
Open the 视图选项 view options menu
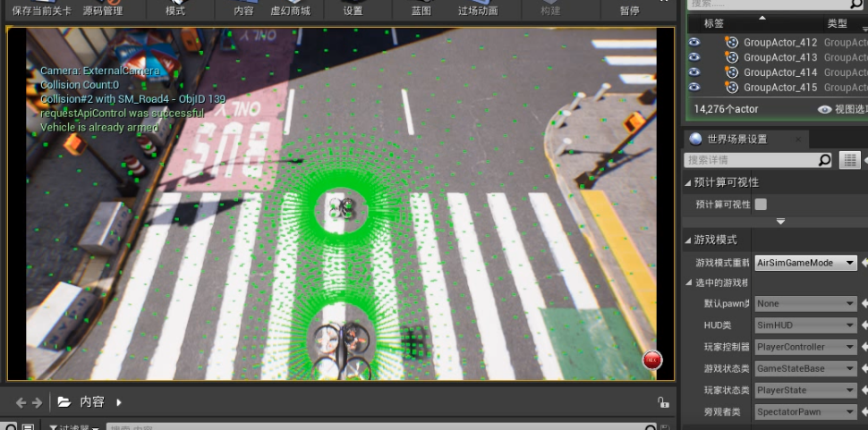[x=842, y=109]
